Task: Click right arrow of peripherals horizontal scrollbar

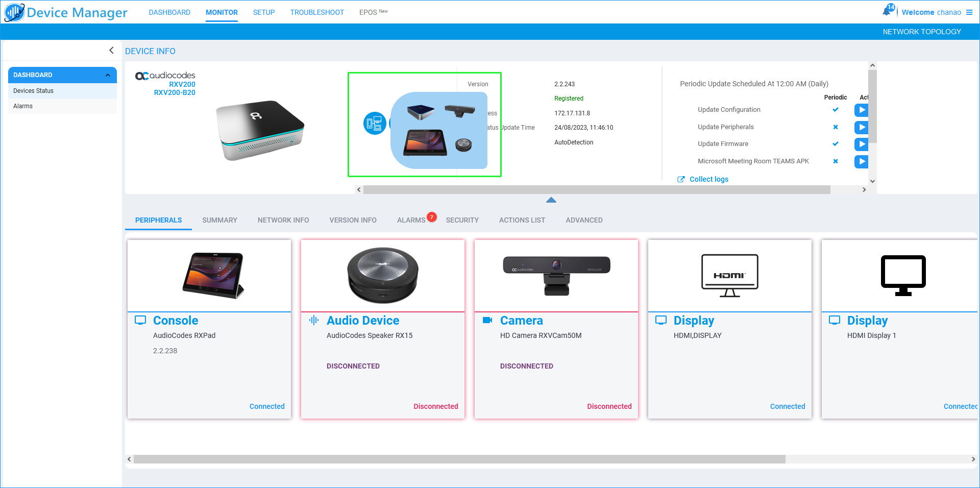Action: 973,459
